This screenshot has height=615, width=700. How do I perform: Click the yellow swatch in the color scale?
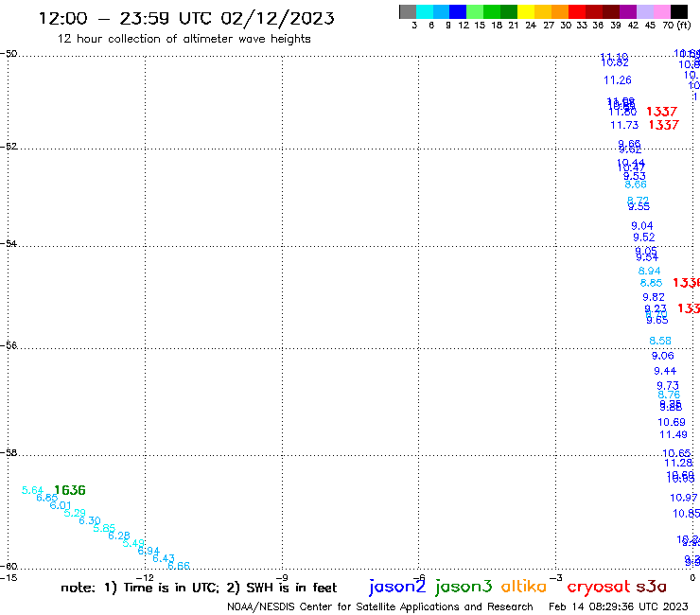point(526,11)
